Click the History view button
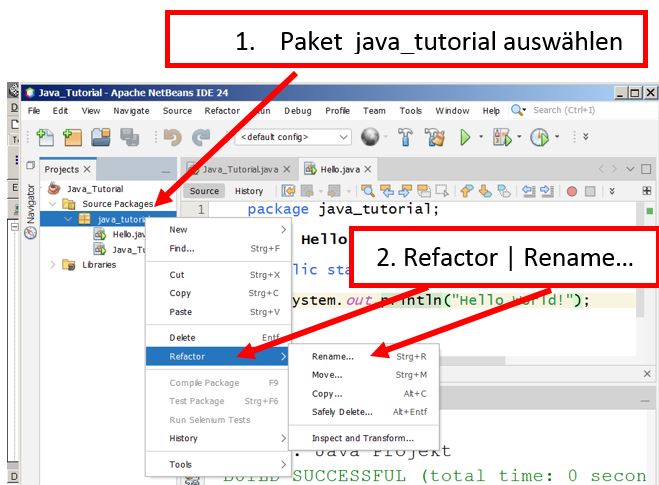Image resolution: width=659 pixels, height=485 pixels. (249, 191)
